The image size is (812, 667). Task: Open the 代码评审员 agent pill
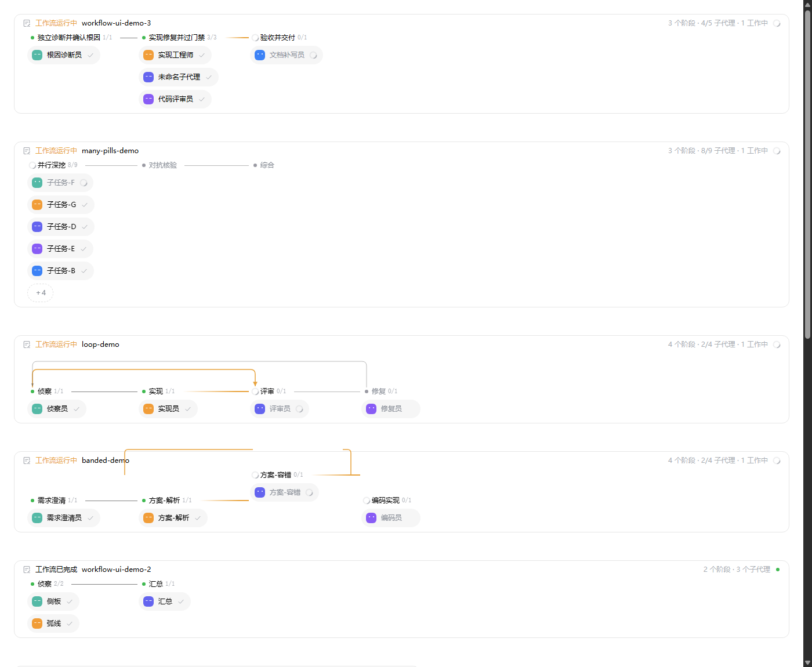pyautogui.click(x=175, y=99)
